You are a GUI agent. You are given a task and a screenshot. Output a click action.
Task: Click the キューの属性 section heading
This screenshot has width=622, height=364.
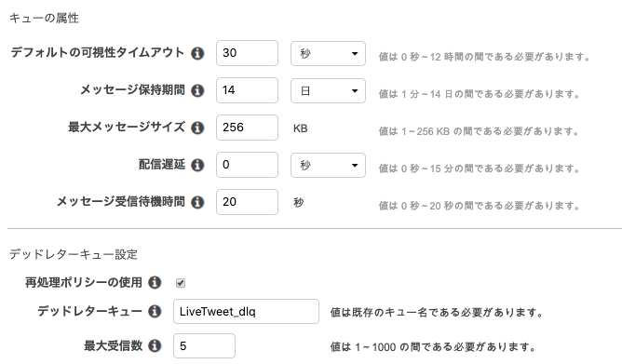pyautogui.click(x=44, y=19)
